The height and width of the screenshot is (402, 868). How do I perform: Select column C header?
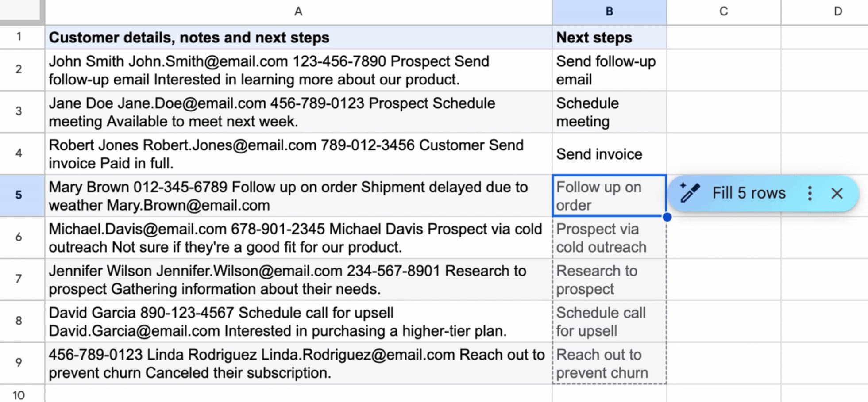tap(723, 11)
